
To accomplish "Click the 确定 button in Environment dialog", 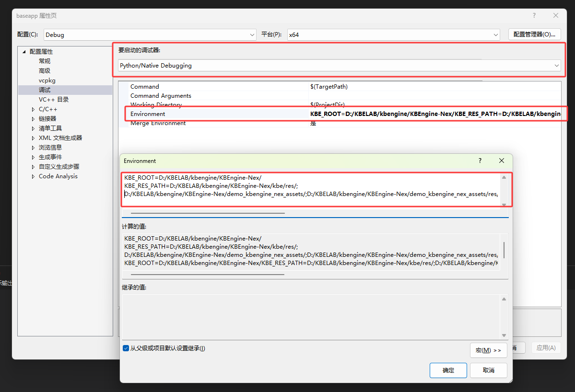I will pos(448,370).
